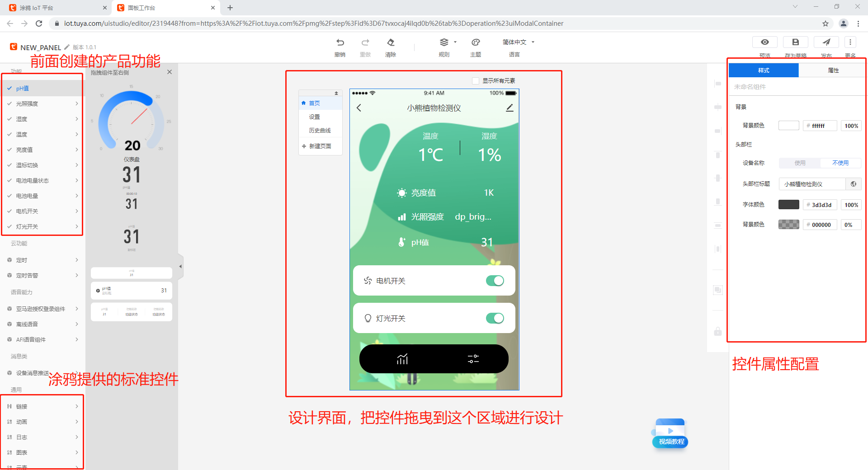Click the 头部栏标题 text field
The height and width of the screenshot is (470, 868).
tap(813, 184)
